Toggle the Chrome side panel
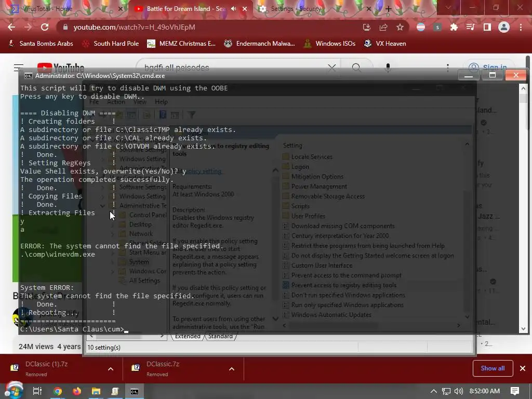Viewport: 532px width, 399px height. pyautogui.click(x=487, y=27)
